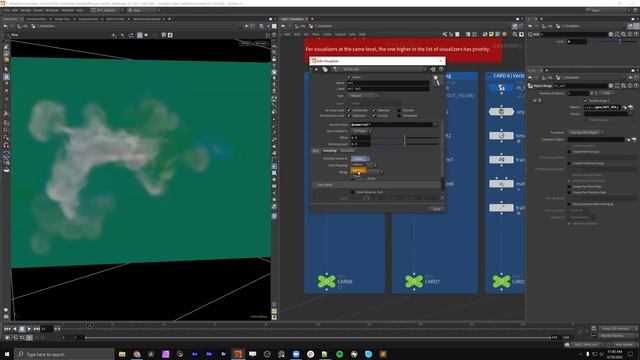640x360 pixels.
Task: Click the Houdini app icon in the taskbar
Action: point(238,354)
